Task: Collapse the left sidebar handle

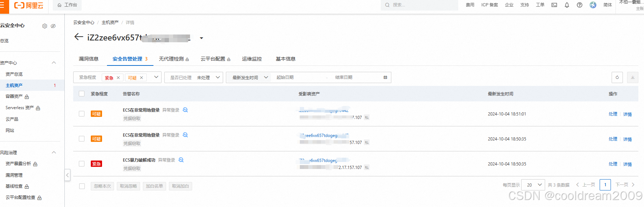Action: (x=68, y=175)
